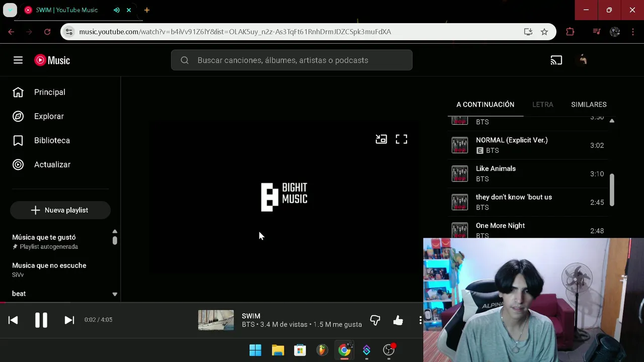View site information icon
The image size is (644, 362).
point(69,32)
